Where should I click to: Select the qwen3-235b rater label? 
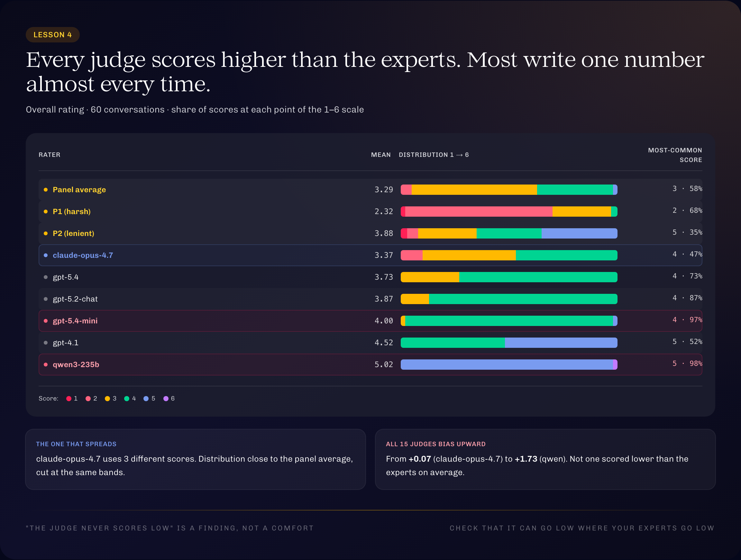coord(76,365)
